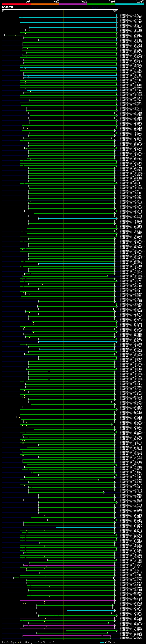The height and width of the screenshot is (644, 146).
Task: Select hit label UniRef100_C5YW39
Action: click(131, 65)
